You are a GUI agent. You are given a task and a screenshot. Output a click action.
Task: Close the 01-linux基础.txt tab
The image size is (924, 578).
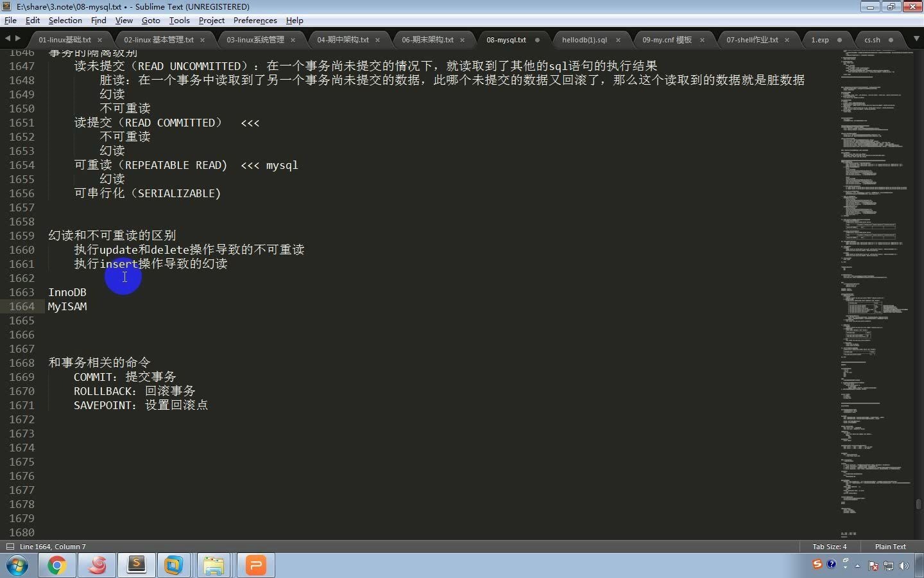pyautogui.click(x=99, y=40)
